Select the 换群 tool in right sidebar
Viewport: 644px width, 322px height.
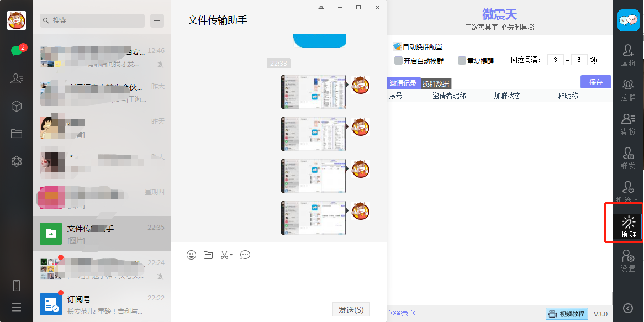coord(629,226)
